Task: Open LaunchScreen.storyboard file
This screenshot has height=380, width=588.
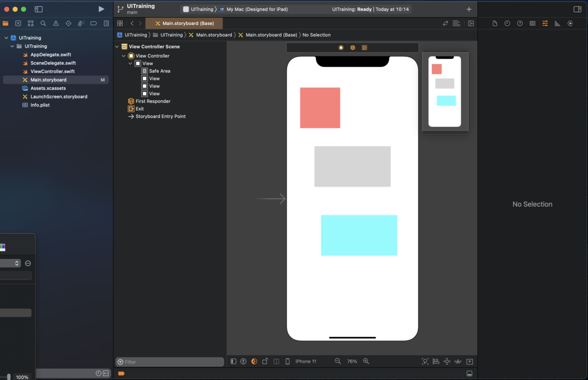Action: pyautogui.click(x=59, y=96)
